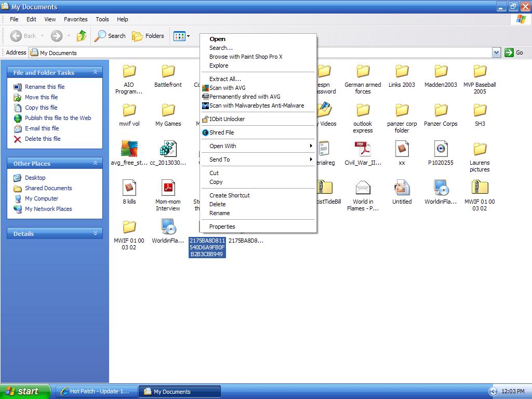The height and width of the screenshot is (399, 532).
Task: Toggle the Folders pane button
Action: (x=148, y=36)
